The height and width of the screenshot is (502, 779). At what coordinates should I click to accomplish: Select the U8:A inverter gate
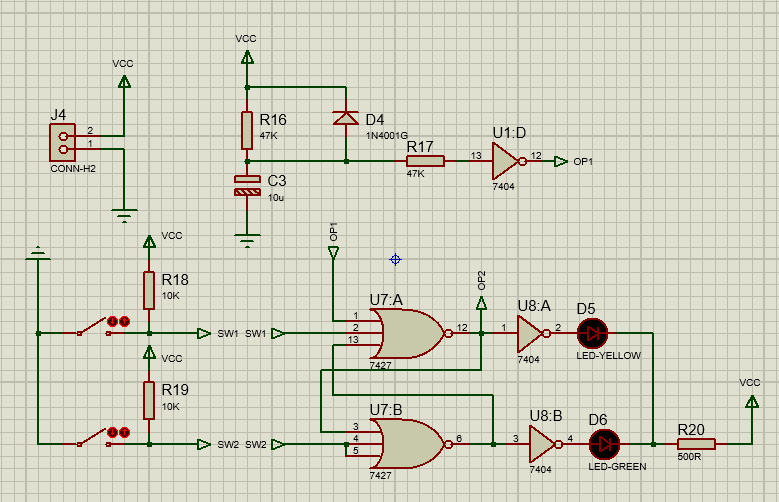coord(533,334)
